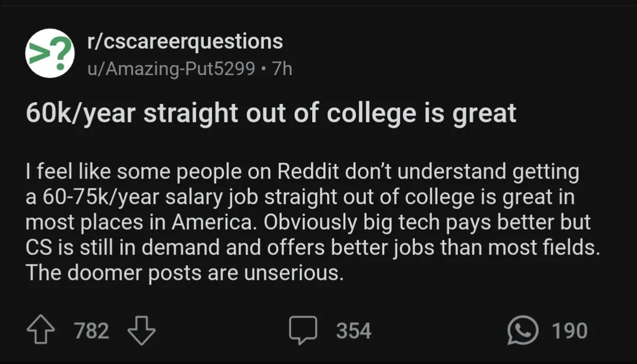Open the r/cscareerquestions subreddit name
Screen dimensions: 637x364
[185, 41]
